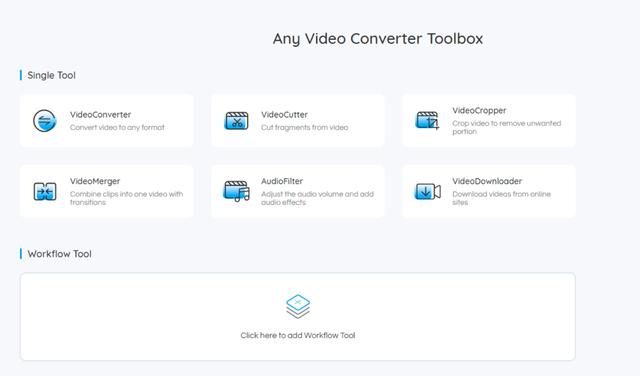
Task: Select 'Download videos from online sites' text
Action: pyautogui.click(x=502, y=198)
